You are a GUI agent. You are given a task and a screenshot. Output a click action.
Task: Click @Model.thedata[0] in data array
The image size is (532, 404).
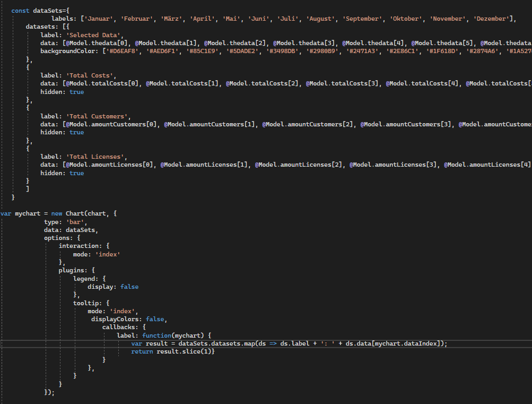click(x=97, y=43)
